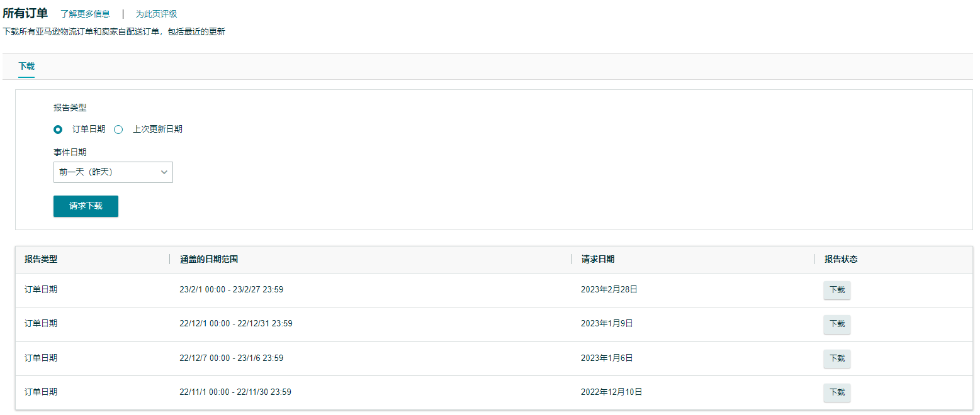Open the 了解更多信息 link
Viewport: 980px width, 415px height.
(85, 14)
